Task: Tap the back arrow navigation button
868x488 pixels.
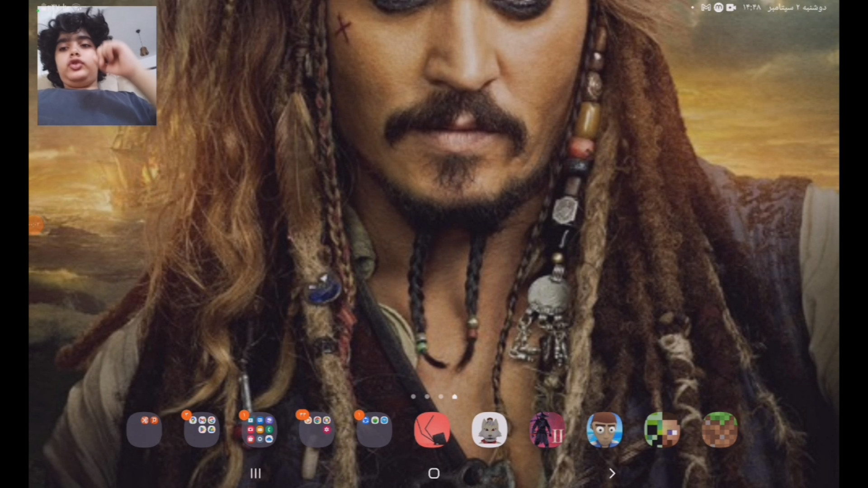Action: (x=612, y=473)
